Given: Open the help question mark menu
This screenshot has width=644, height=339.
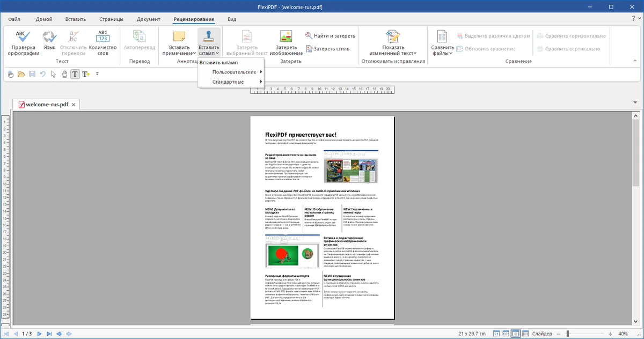Looking at the screenshot, I should [x=634, y=18].
